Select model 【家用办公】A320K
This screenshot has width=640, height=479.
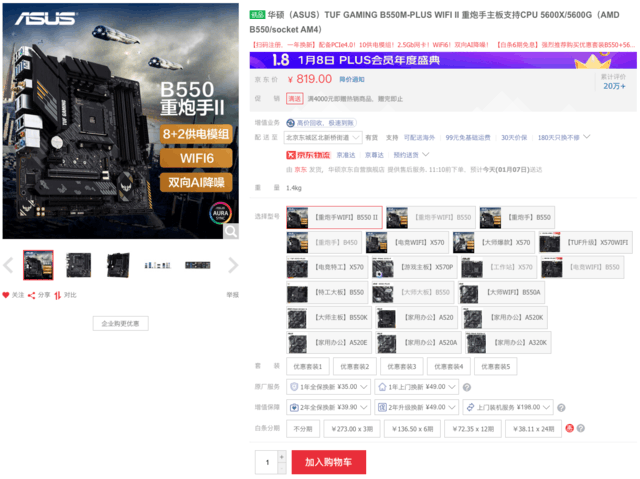[x=509, y=342]
